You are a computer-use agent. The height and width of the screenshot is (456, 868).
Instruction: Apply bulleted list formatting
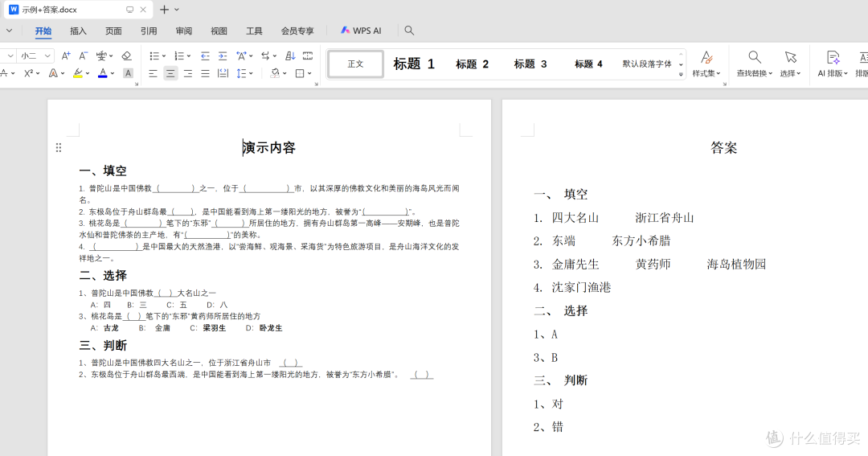(x=154, y=56)
